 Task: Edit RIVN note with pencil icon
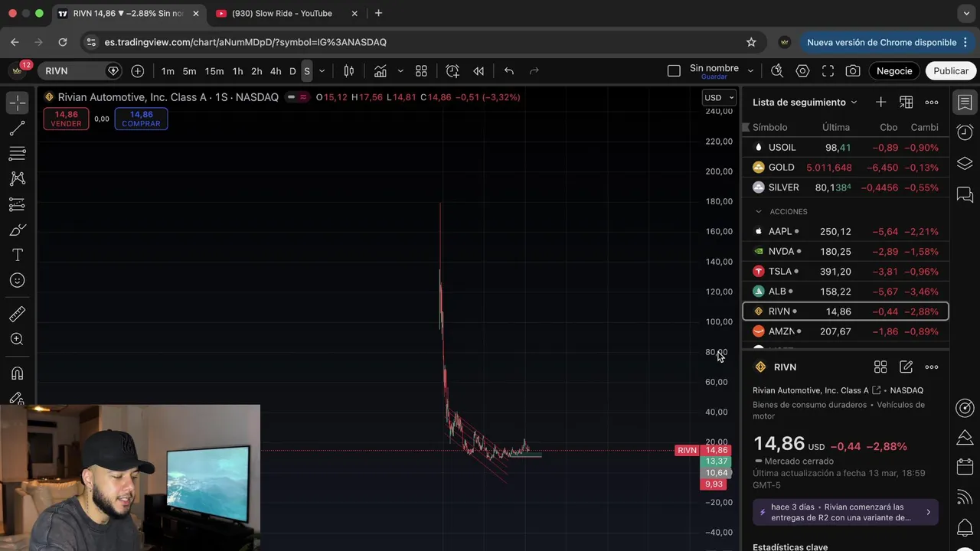pos(906,367)
